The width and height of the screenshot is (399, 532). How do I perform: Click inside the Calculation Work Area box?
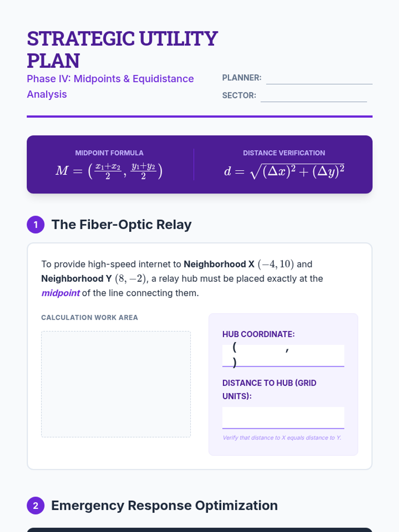pos(116,384)
